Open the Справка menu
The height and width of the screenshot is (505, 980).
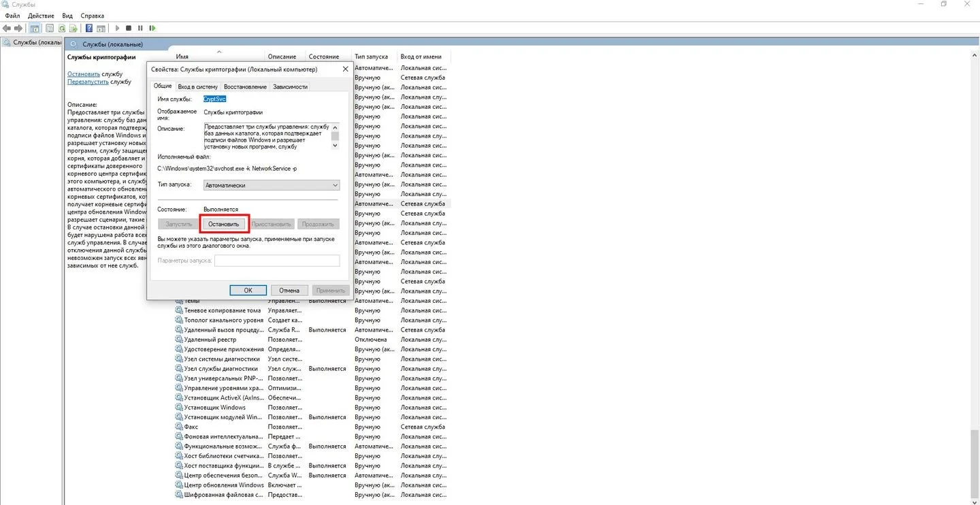(93, 15)
